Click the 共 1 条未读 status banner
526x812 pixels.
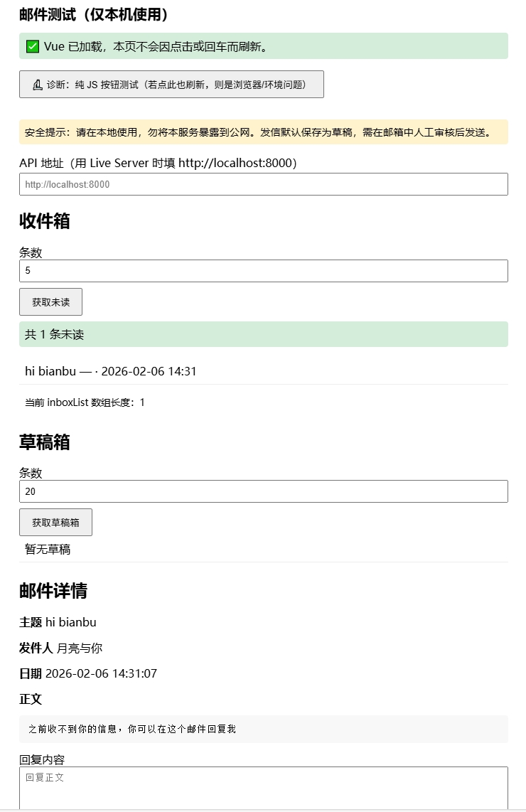pyautogui.click(x=263, y=334)
